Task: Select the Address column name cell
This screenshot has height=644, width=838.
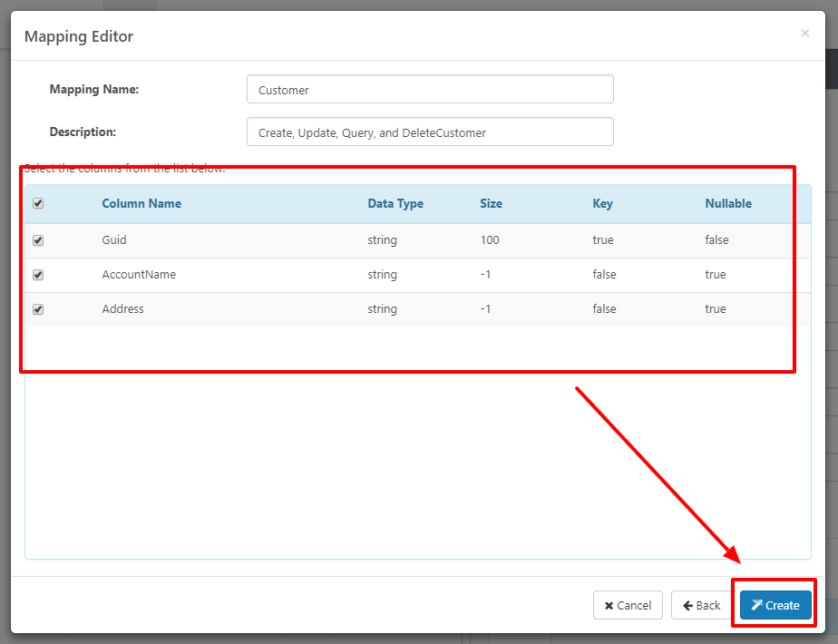Action: pos(122,309)
